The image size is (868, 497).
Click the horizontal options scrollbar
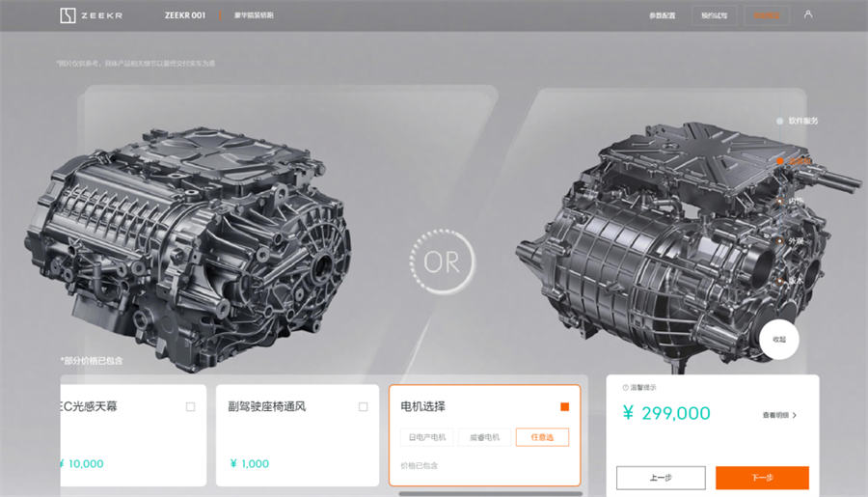click(490, 493)
